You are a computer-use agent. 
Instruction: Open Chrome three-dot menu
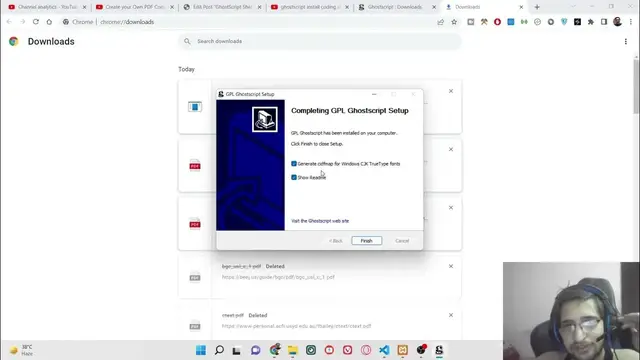pos(631,22)
